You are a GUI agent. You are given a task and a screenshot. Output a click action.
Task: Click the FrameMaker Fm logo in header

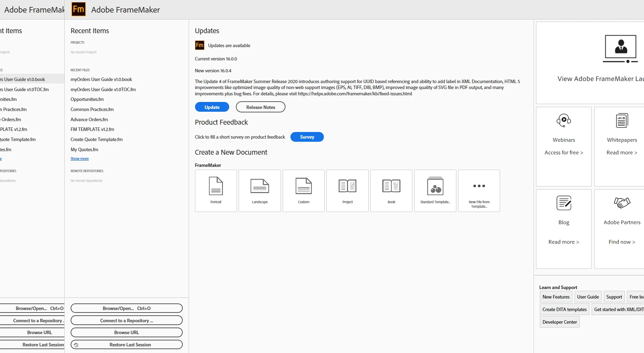point(79,9)
